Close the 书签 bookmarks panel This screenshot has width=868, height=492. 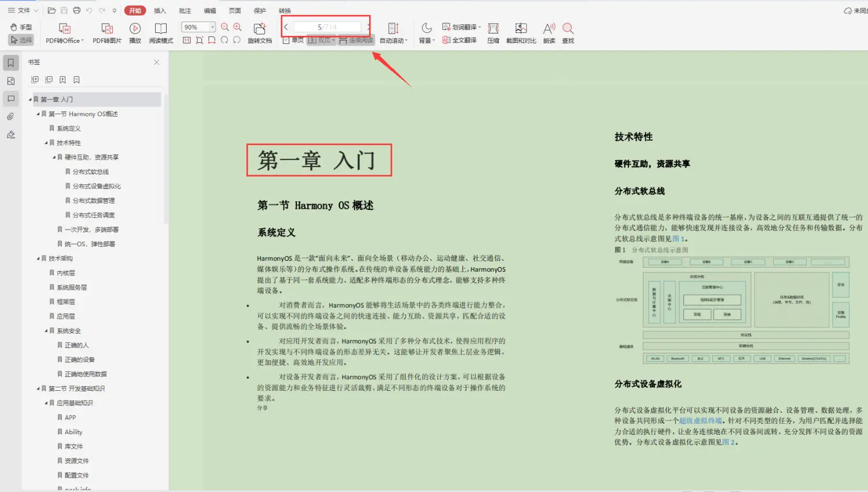coord(156,62)
